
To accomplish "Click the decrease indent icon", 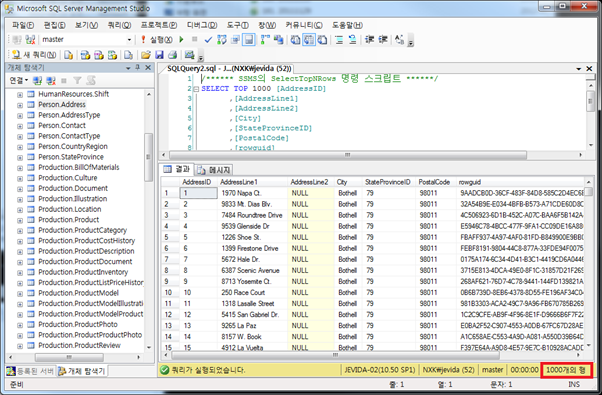I will tap(369, 40).
